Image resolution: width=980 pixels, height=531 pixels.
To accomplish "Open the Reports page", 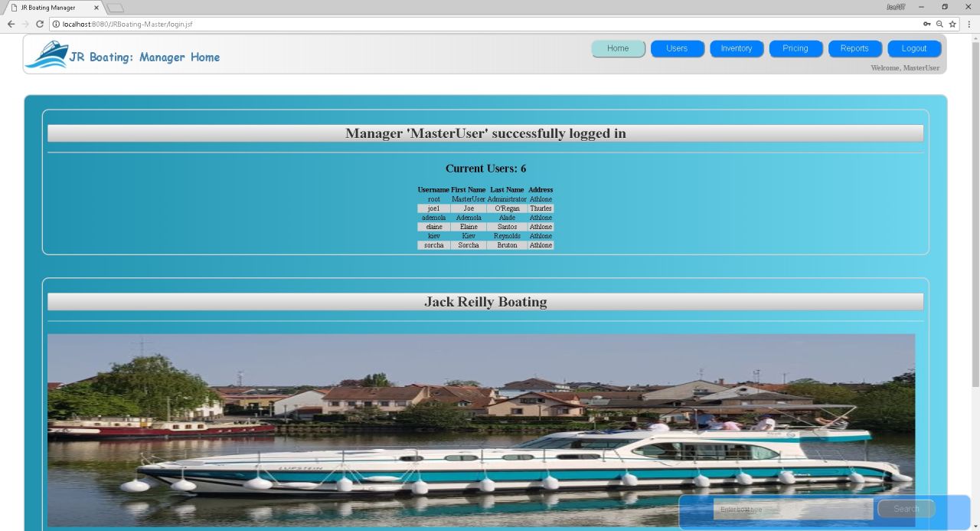I will pos(854,48).
